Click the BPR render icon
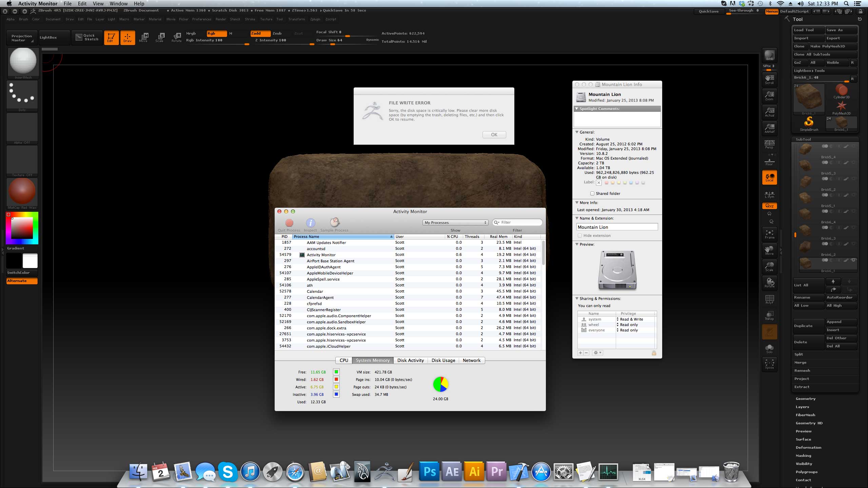 click(769, 55)
